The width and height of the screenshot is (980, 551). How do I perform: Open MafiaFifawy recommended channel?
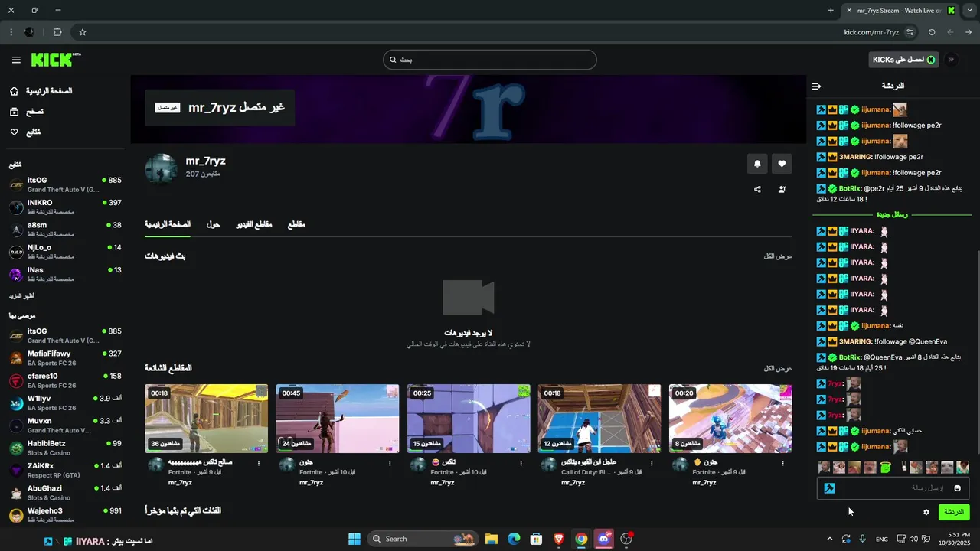(65, 357)
